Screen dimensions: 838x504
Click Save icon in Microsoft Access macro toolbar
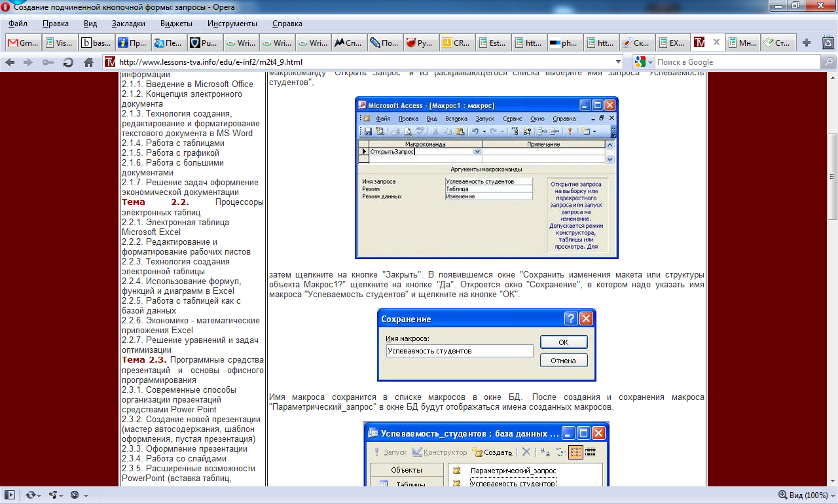click(368, 131)
